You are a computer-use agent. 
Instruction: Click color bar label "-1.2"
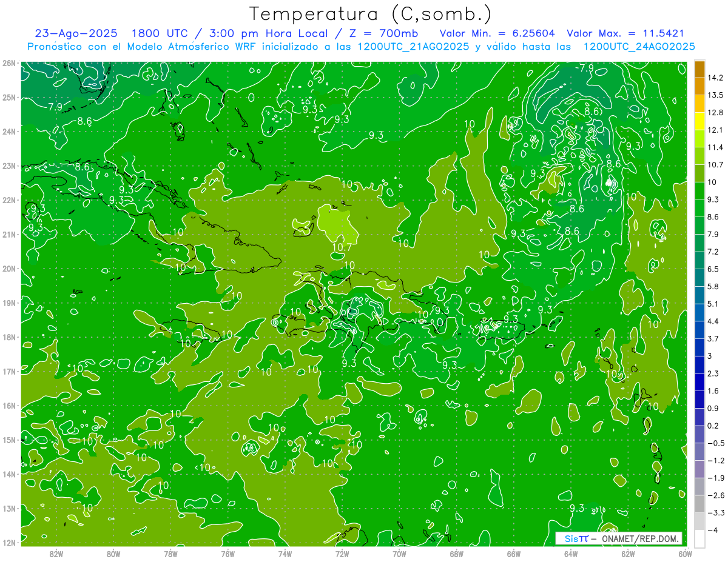(716, 461)
